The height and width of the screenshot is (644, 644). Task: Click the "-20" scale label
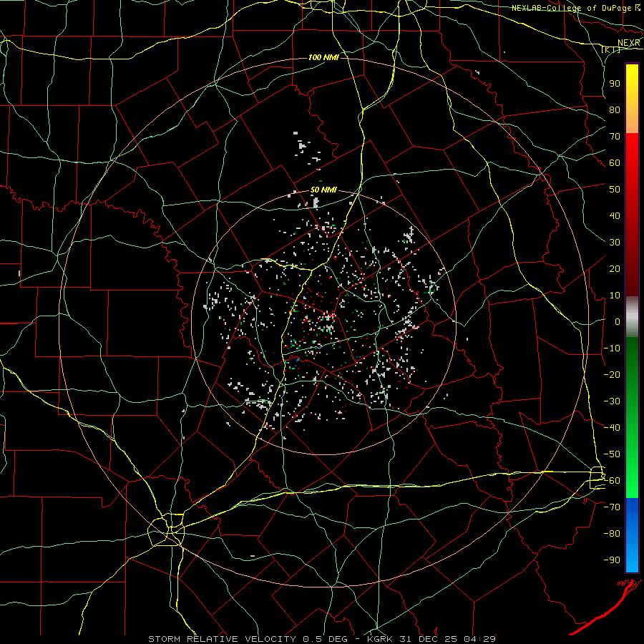pyautogui.click(x=612, y=374)
